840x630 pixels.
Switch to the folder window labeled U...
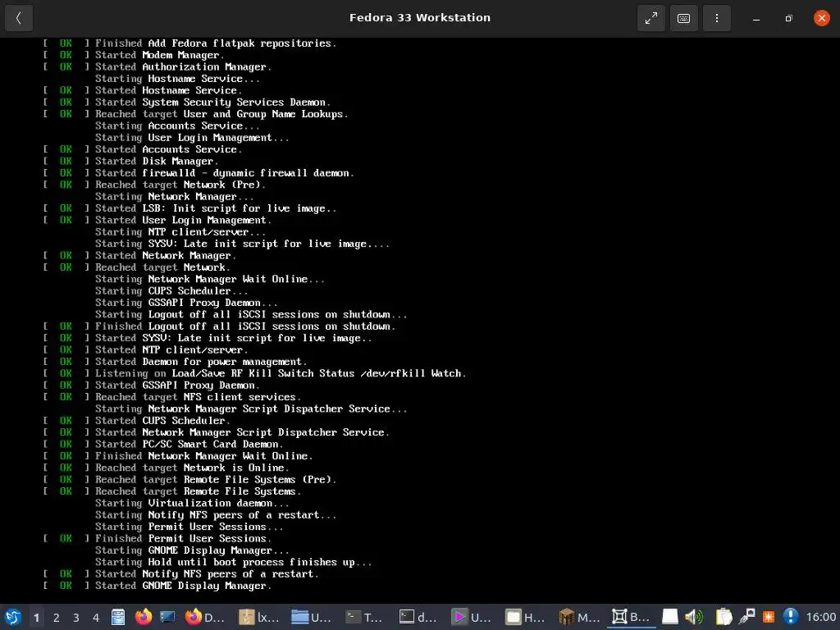313,617
